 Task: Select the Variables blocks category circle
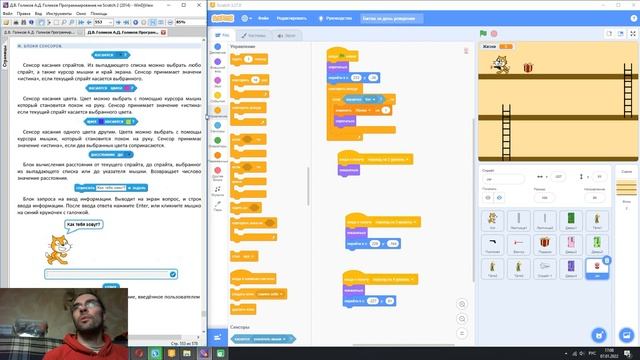(x=218, y=155)
